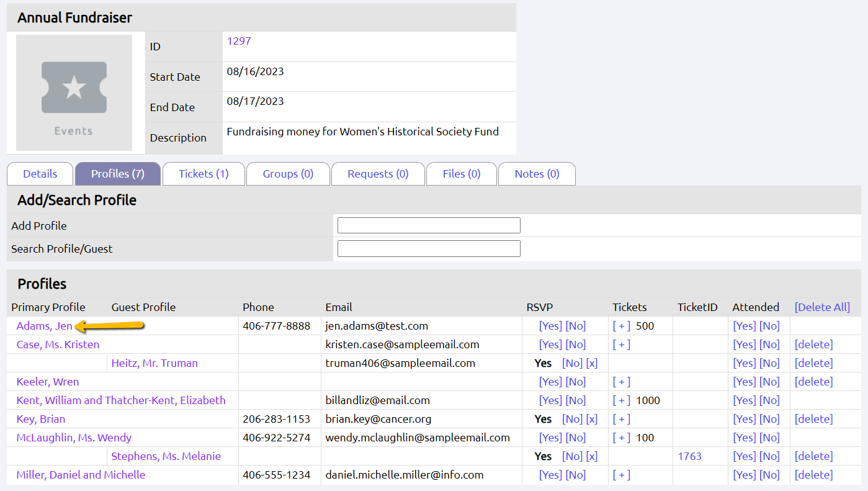Screen dimensions: 868x491
Task: Open the Files (0) tab
Action: pyautogui.click(x=462, y=174)
